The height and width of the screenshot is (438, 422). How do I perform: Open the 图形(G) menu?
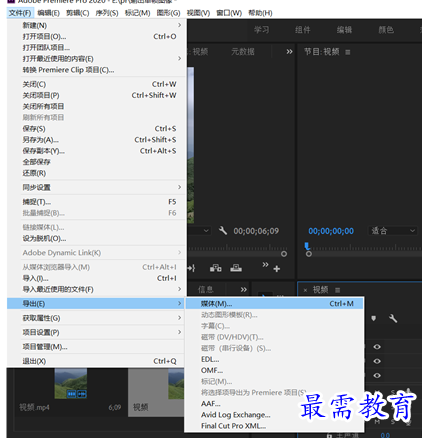pyautogui.click(x=168, y=13)
